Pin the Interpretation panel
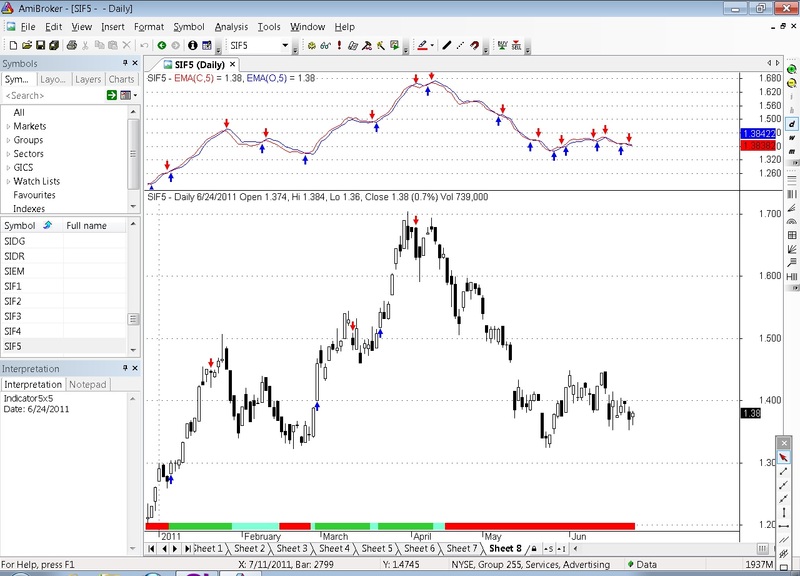Viewport: 800px width, 576px height. coord(125,368)
